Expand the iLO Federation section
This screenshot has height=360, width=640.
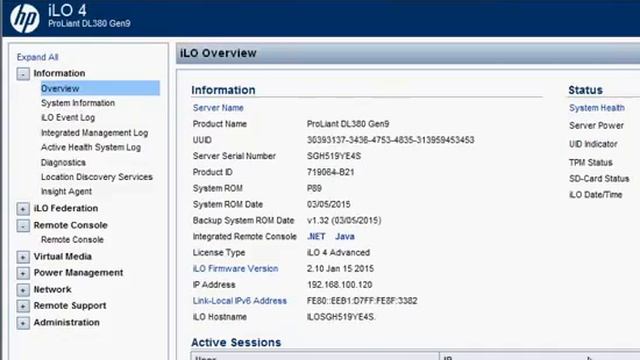click(x=23, y=209)
